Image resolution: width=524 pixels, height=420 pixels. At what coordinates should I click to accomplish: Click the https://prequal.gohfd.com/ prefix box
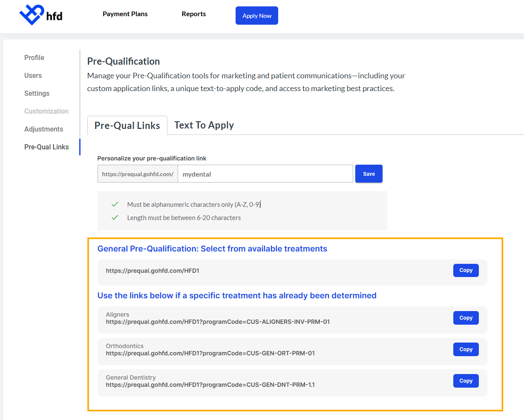(138, 174)
